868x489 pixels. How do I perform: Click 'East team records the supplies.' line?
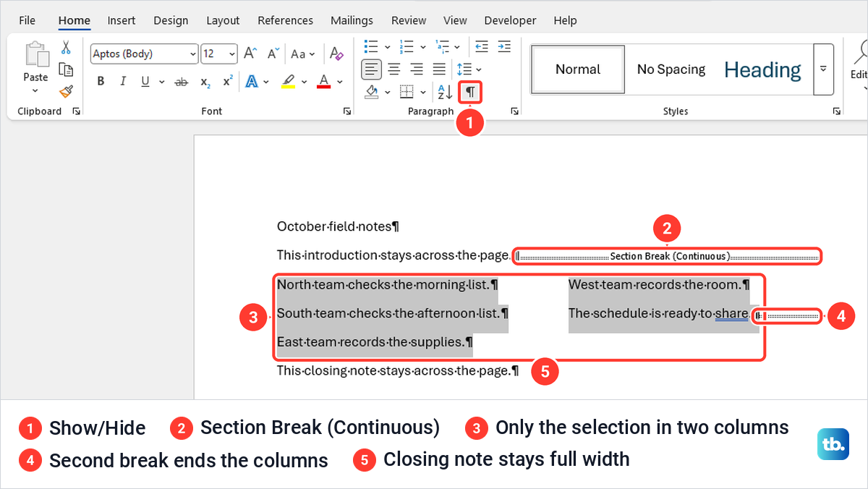coord(375,341)
